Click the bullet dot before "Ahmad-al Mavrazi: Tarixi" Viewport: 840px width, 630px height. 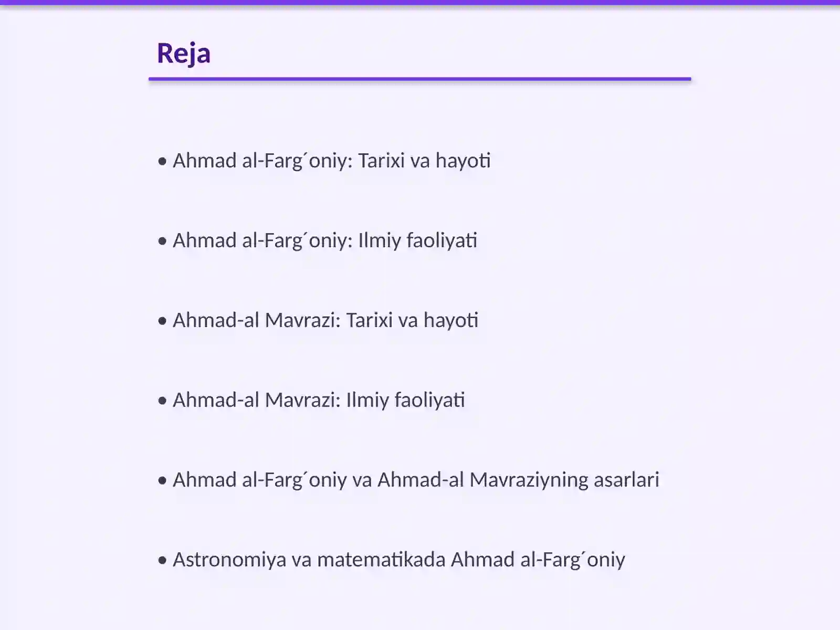[162, 321]
